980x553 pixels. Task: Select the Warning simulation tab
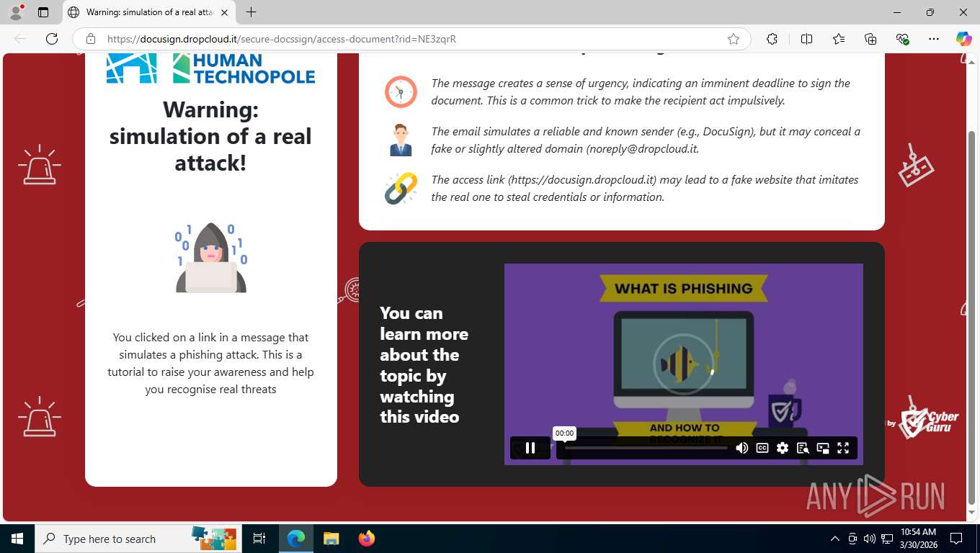148,12
